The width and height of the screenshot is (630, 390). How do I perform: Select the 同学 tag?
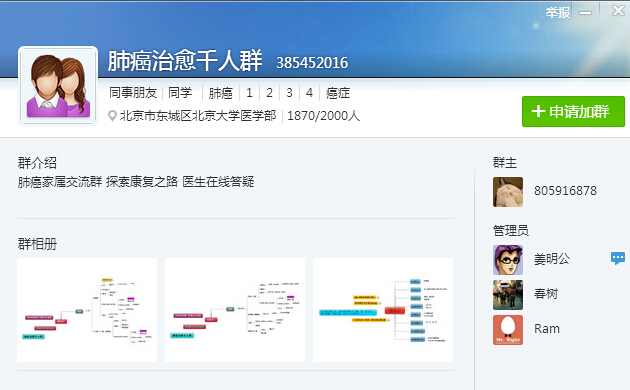coord(180,93)
